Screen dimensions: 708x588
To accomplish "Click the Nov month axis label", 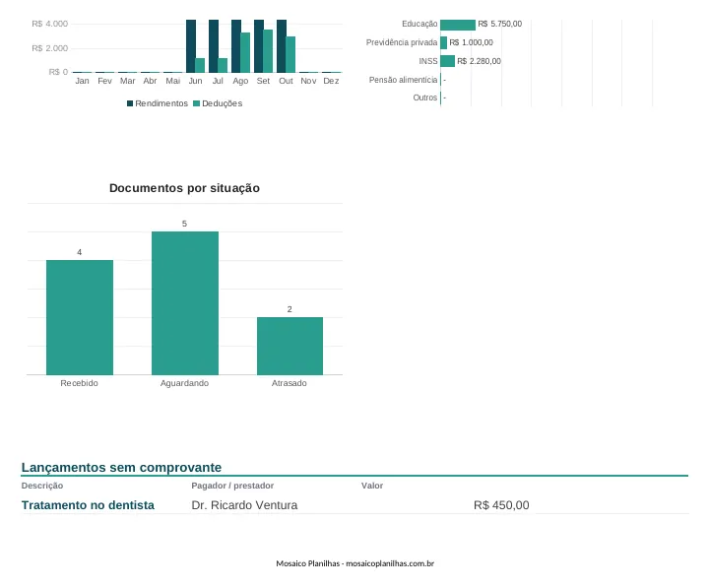I will pos(308,81).
